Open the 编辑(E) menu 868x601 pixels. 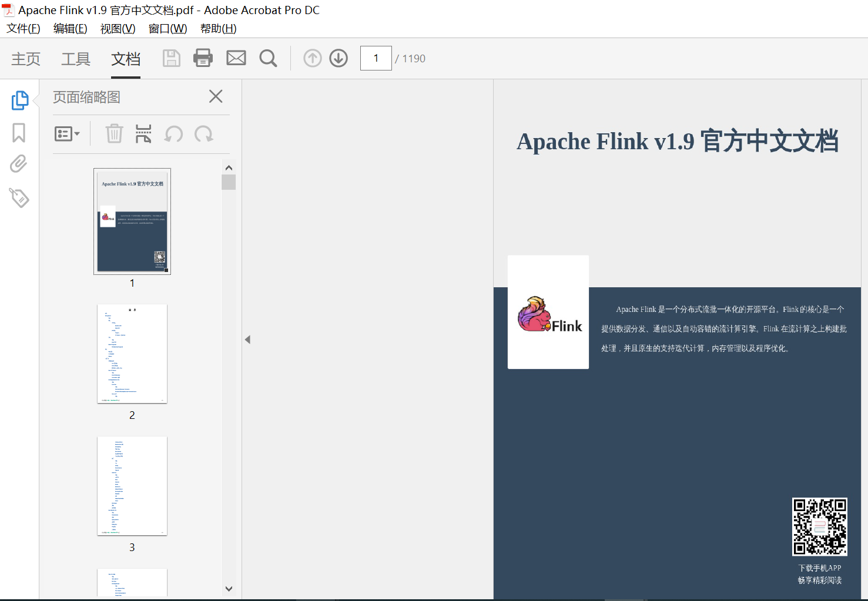pos(71,28)
